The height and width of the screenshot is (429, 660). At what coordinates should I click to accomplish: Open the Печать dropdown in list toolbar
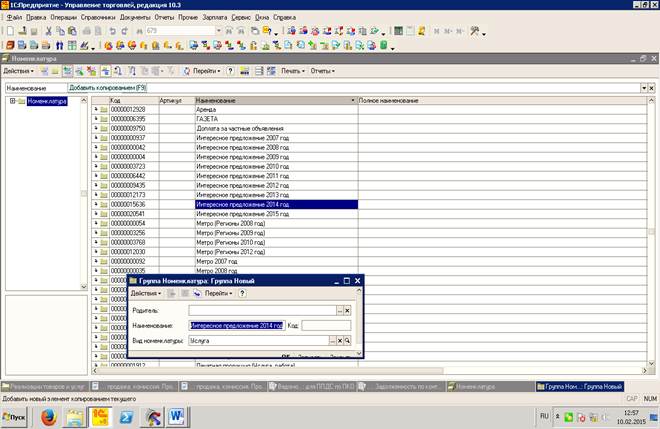tap(292, 71)
